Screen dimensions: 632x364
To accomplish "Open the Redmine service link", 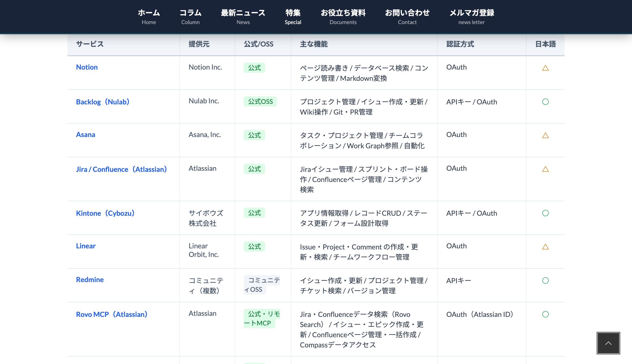I will pyautogui.click(x=90, y=280).
